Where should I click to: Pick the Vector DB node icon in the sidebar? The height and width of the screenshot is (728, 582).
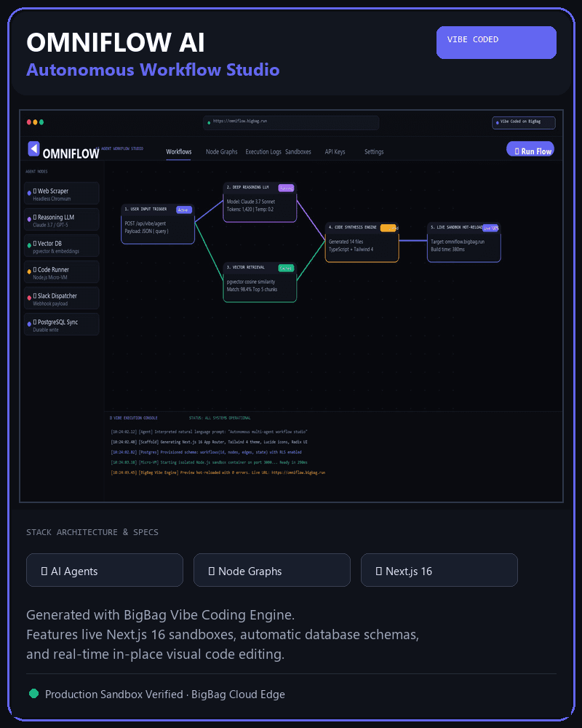(x=29, y=245)
